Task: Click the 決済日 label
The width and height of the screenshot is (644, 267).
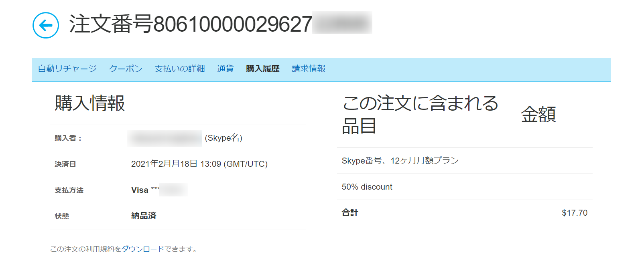Action: [x=65, y=164]
